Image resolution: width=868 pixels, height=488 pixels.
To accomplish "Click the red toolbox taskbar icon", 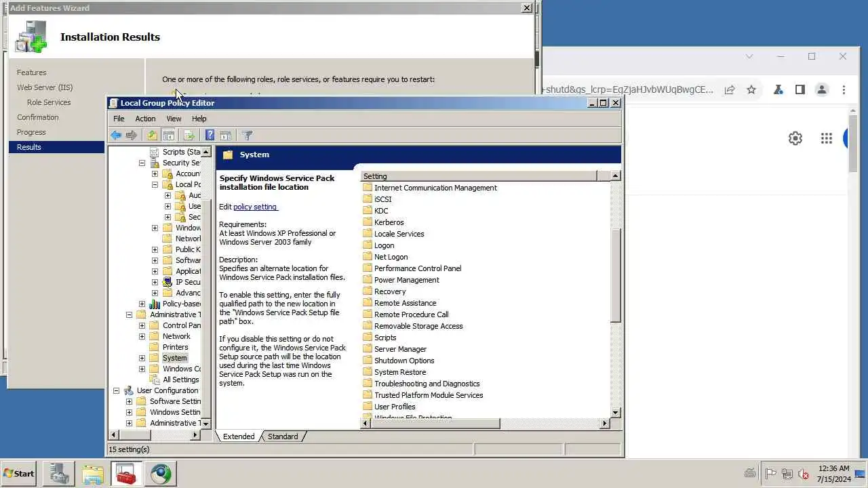I will 127,474.
